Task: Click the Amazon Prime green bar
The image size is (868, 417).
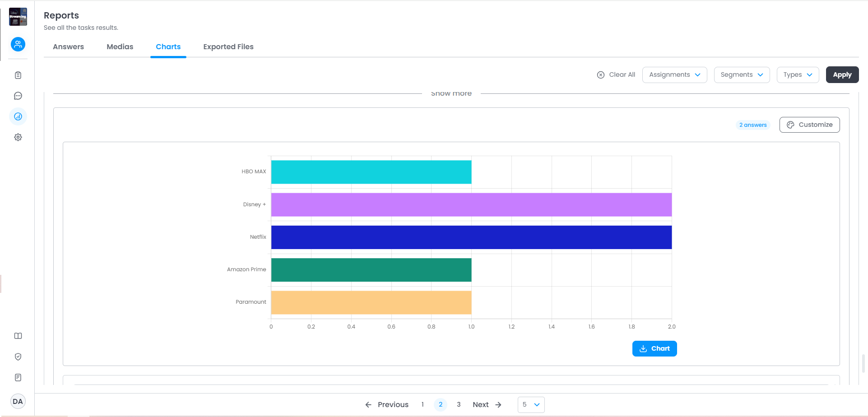Action: (371, 270)
